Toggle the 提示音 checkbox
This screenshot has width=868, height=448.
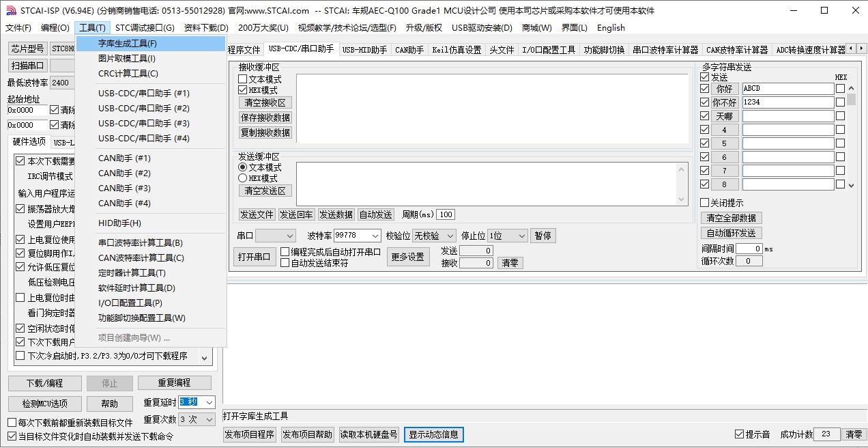pyautogui.click(x=739, y=434)
